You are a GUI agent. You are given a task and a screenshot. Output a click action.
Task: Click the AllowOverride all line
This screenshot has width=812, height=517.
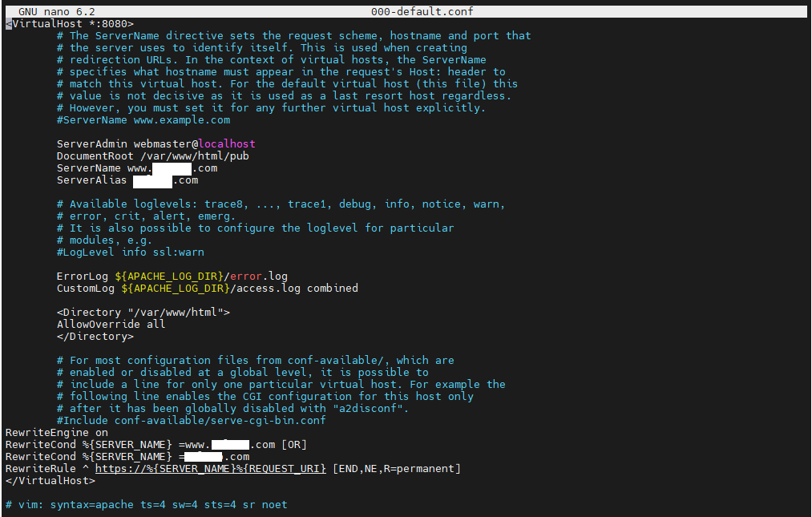coord(111,324)
